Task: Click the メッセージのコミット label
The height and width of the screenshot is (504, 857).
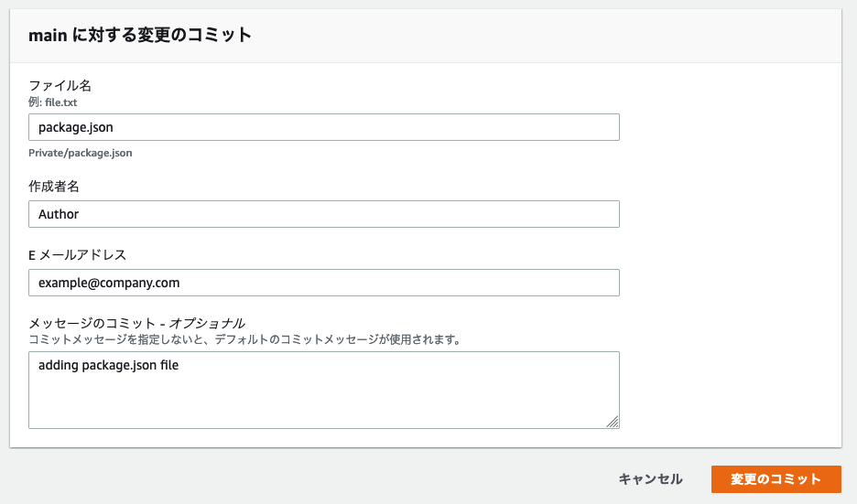Action: 92,324
